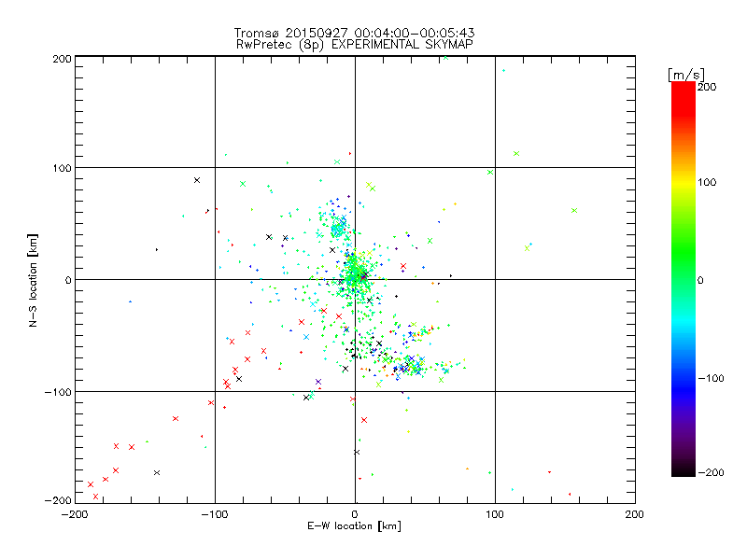Click the black cross marker in the upper-left quadrant near 100 km north

tap(197, 180)
